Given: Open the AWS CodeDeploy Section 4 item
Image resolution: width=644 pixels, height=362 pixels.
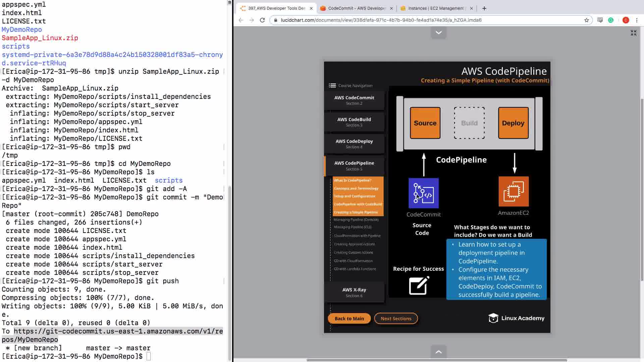Looking at the screenshot, I should 354,144.
